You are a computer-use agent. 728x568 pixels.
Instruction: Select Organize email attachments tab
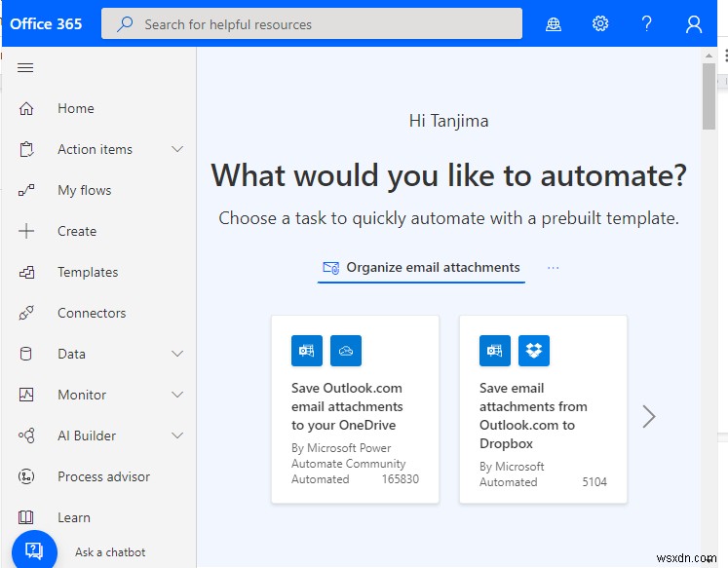[x=421, y=268]
